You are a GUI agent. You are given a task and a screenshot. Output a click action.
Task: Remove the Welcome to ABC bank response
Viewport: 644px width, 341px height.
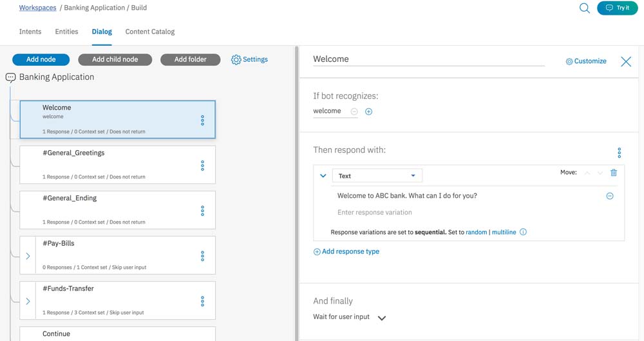[x=610, y=196]
